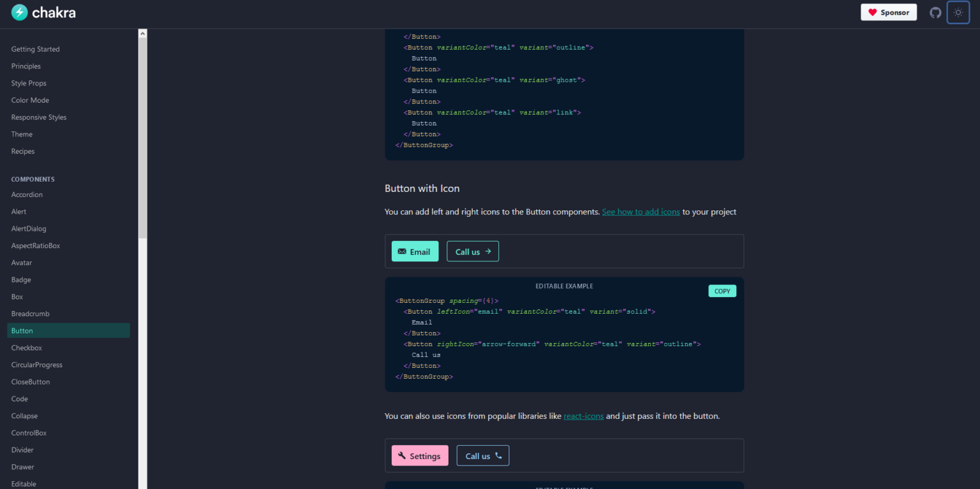Click the EDITABLE EXAMPLE label
The width and height of the screenshot is (980, 489).
coord(564,286)
